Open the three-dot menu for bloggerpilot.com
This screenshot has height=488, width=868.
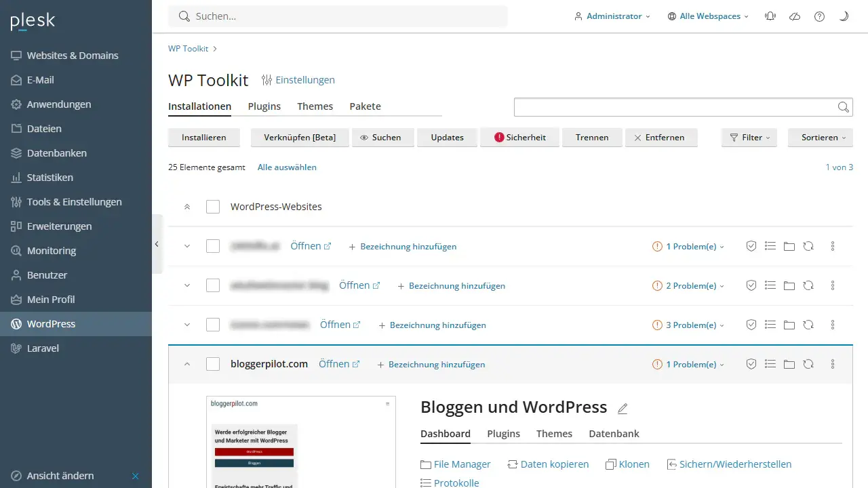point(833,365)
